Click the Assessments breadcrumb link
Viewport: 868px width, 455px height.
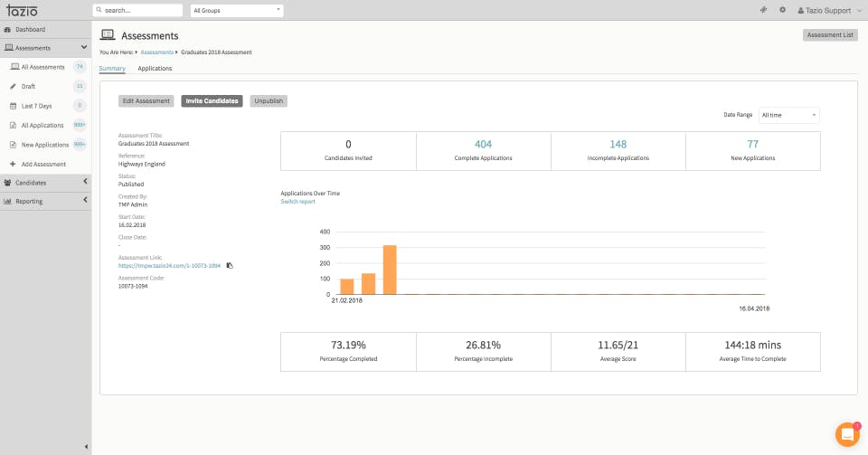click(x=157, y=52)
